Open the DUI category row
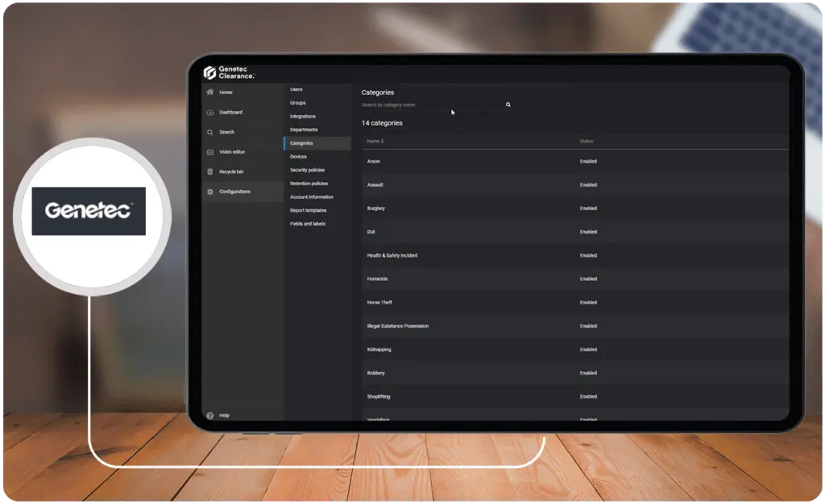This screenshot has width=825, height=504. pos(575,232)
